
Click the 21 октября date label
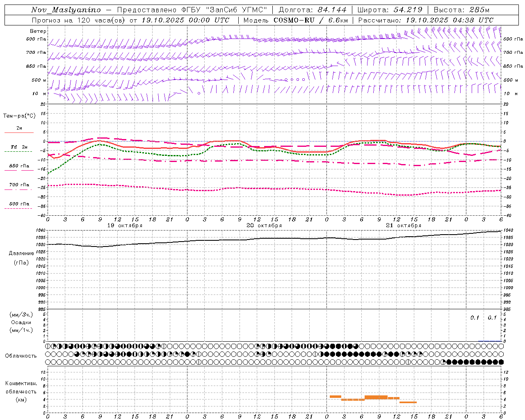[x=404, y=226]
